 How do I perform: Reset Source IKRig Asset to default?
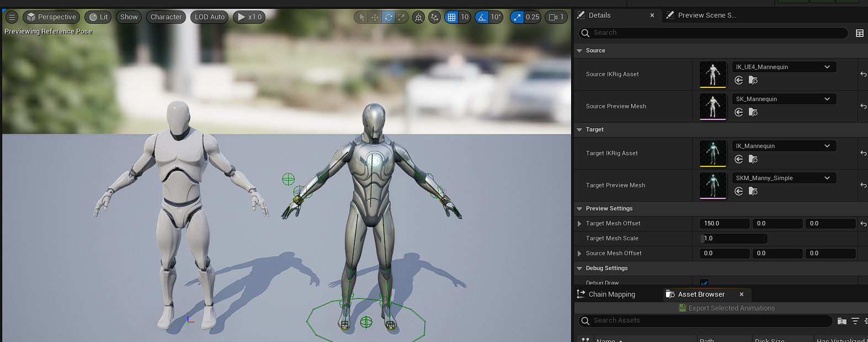(864, 74)
